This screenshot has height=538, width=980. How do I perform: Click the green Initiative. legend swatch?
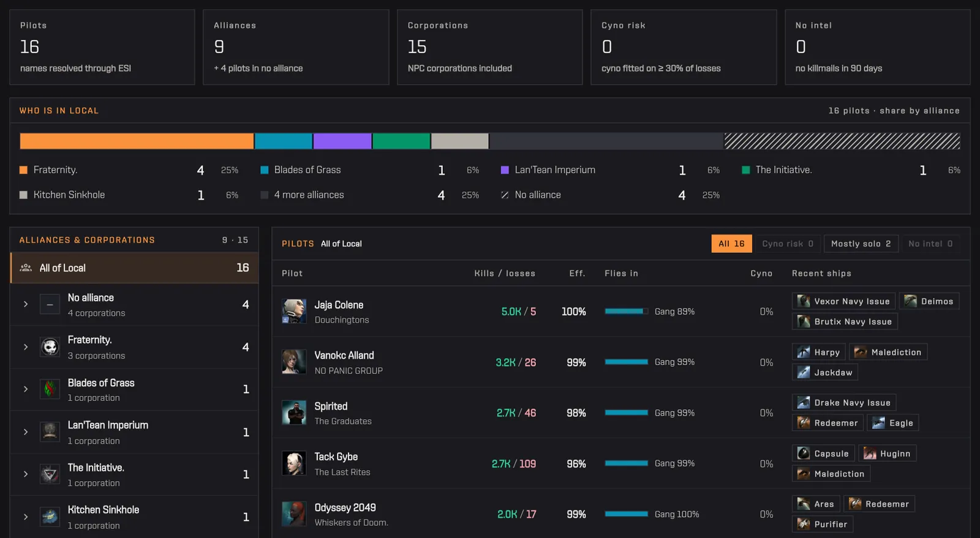pyautogui.click(x=746, y=170)
